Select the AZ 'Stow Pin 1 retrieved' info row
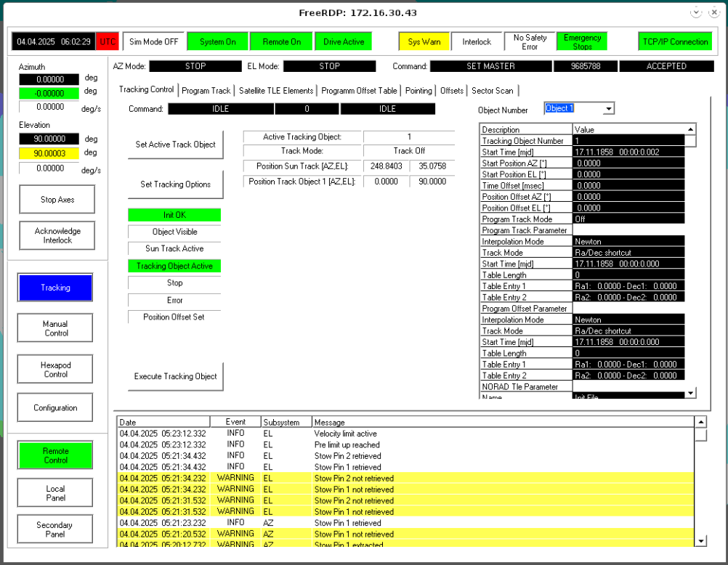The image size is (728, 565). coord(406,523)
